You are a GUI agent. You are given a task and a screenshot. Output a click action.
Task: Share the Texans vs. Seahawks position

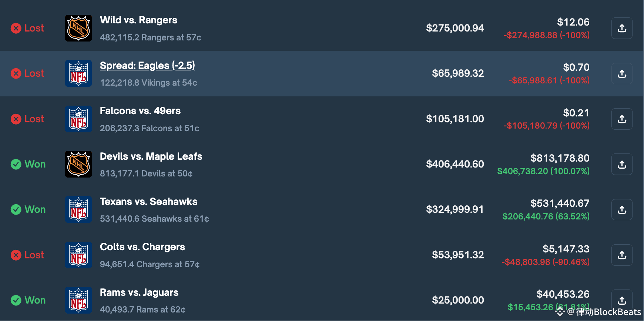coord(622,210)
